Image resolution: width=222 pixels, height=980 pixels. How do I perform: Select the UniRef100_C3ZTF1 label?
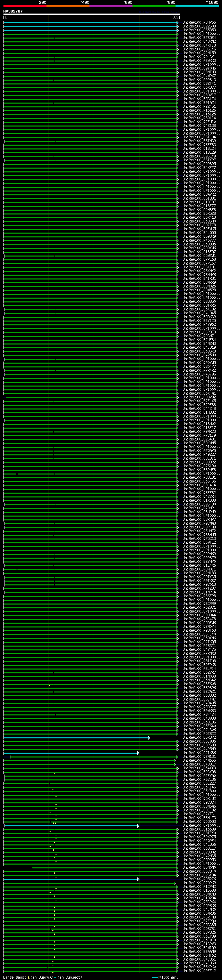(199, 84)
